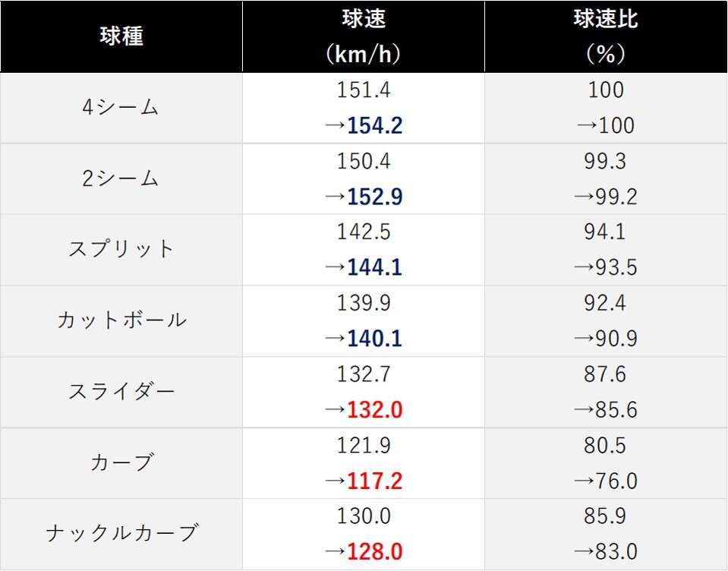
Task: Click the →76.0 ratio value
Action: [x=606, y=481]
